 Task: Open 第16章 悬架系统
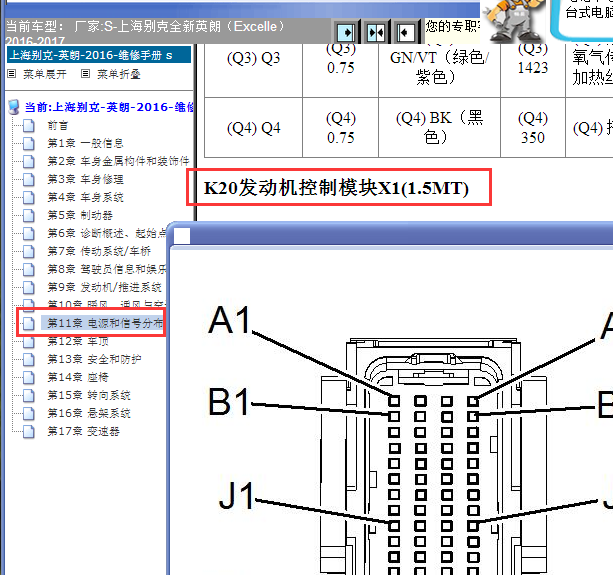pyautogui.click(x=89, y=413)
